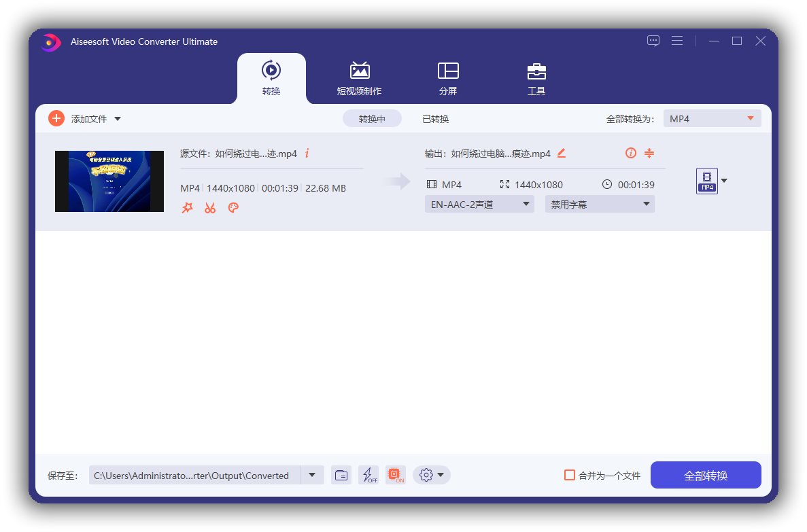
Task: Click the 全部转换 button
Action: (x=706, y=475)
